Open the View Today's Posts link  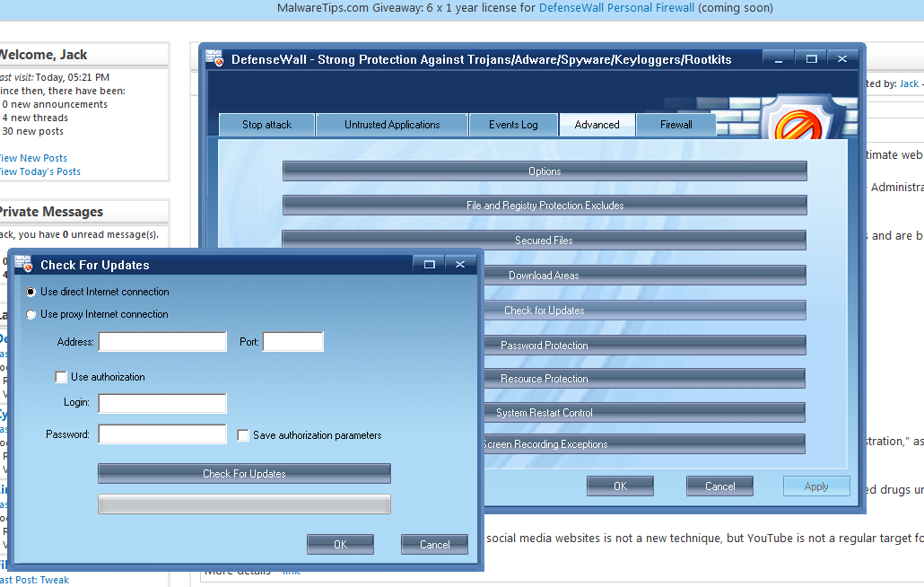pyautogui.click(x=40, y=171)
